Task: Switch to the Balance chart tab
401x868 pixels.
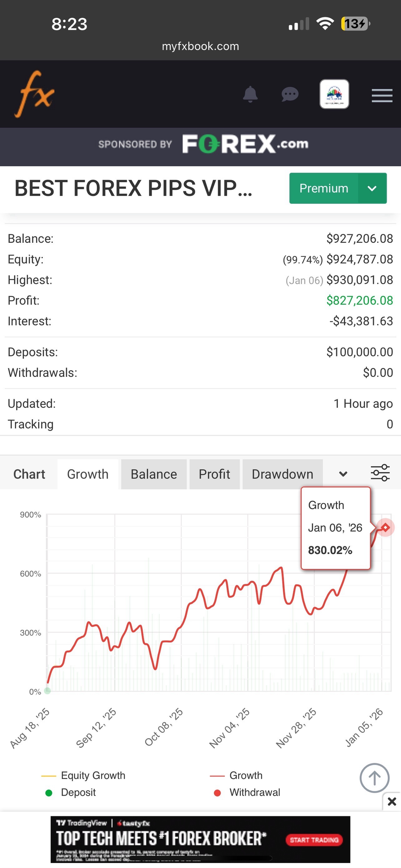Action: coord(154,474)
